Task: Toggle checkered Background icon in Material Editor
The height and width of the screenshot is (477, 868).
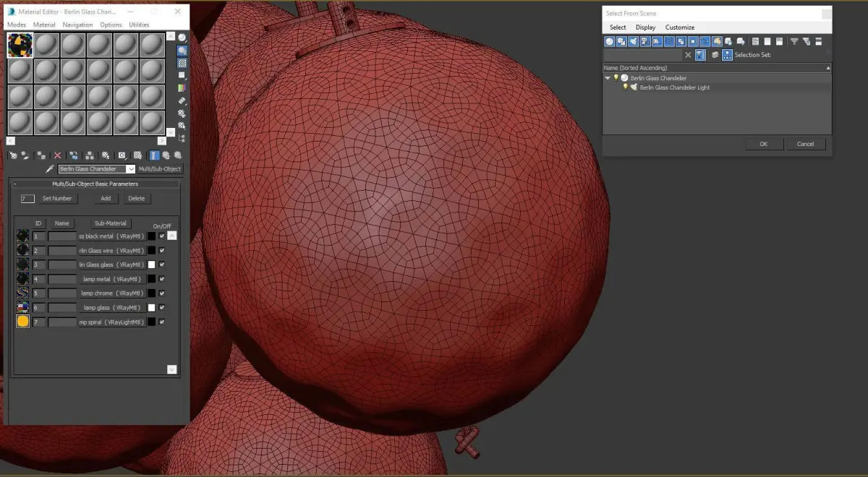Action: pyautogui.click(x=182, y=63)
